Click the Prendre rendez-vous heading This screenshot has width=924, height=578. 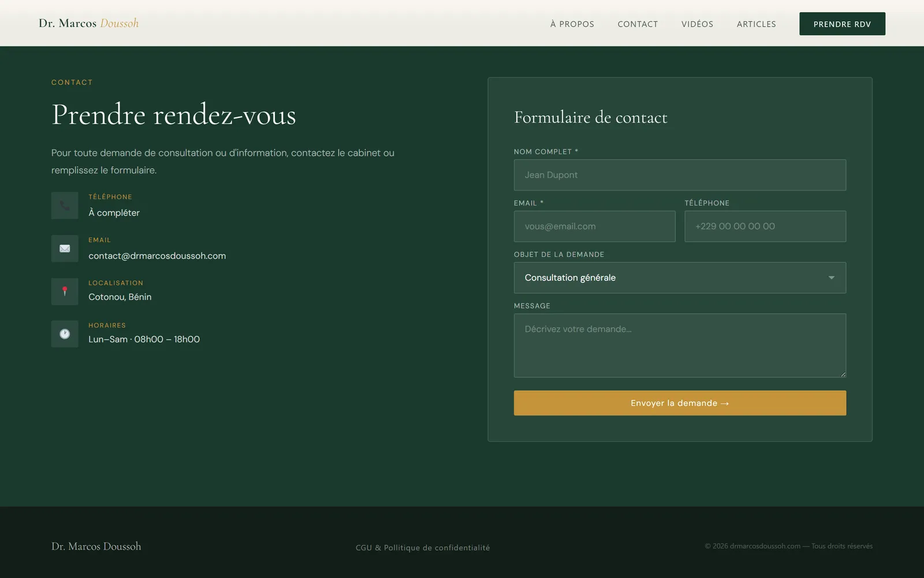174,114
